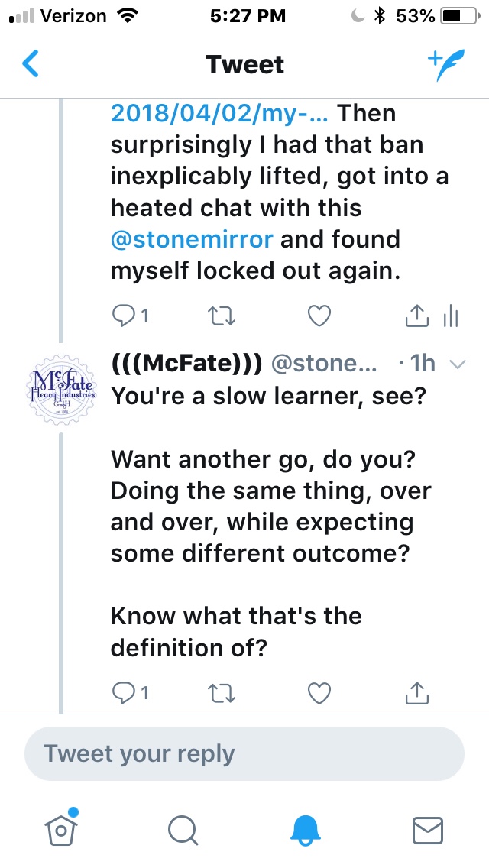
Task: Open the Notifications bell tab
Action: 306,829
